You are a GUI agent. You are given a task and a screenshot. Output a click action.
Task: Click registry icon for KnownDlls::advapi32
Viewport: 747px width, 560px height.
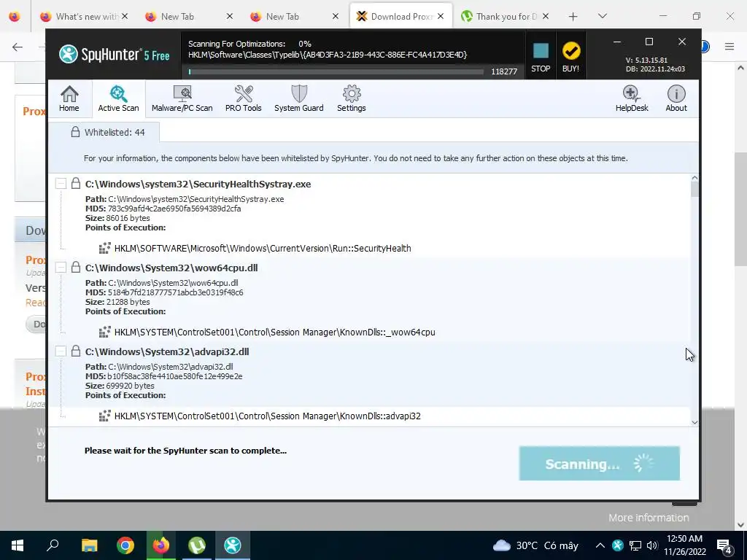tap(105, 416)
